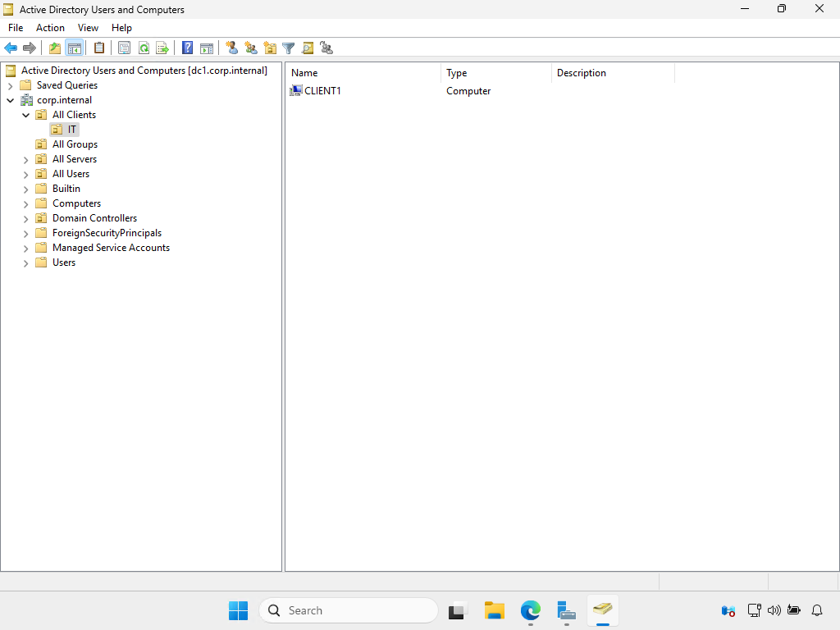Select the CLIENT1 computer object

(322, 91)
